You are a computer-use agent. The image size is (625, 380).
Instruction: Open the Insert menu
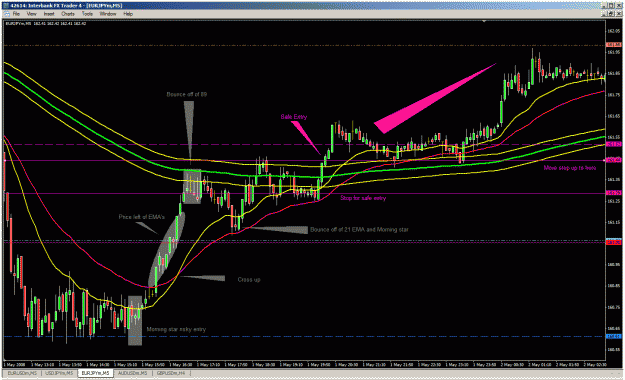tap(49, 14)
